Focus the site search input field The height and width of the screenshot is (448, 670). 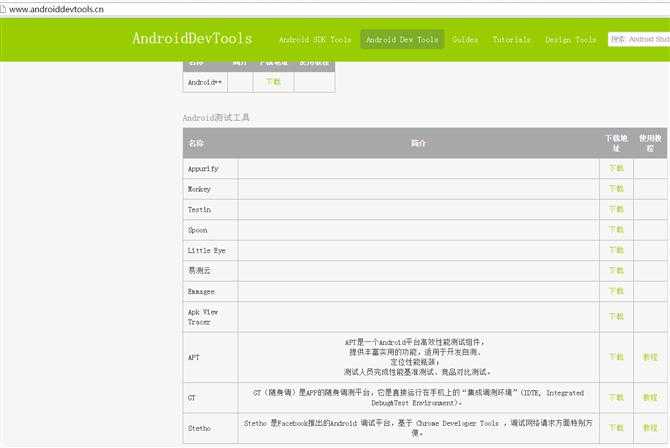point(639,39)
